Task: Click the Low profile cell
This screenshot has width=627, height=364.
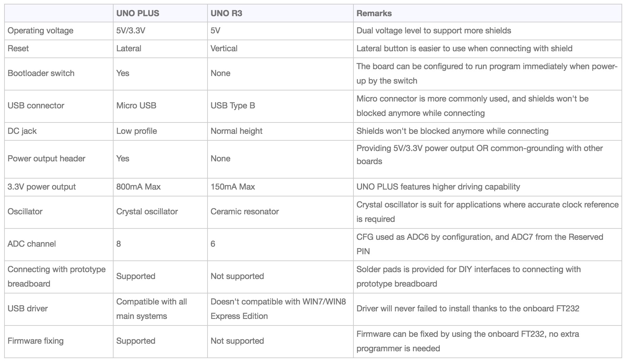Action: 137,131
